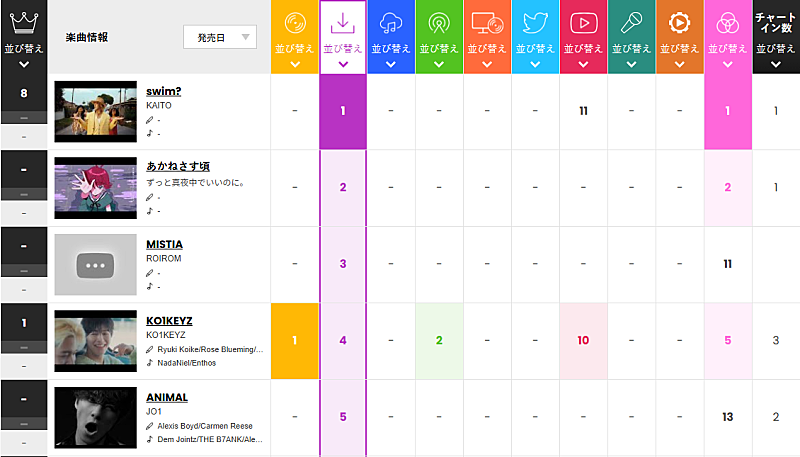Click pink column rank 13 for ANIMAL
800x457 pixels.
pos(728,417)
